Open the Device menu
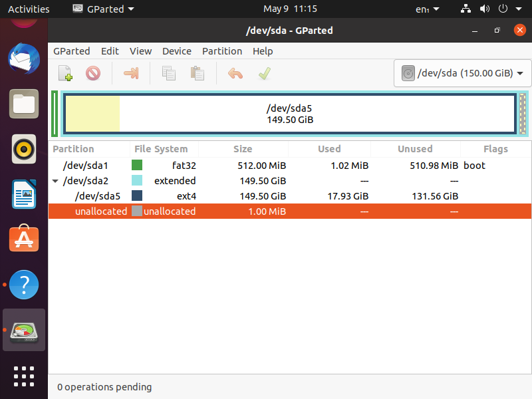 coord(177,51)
